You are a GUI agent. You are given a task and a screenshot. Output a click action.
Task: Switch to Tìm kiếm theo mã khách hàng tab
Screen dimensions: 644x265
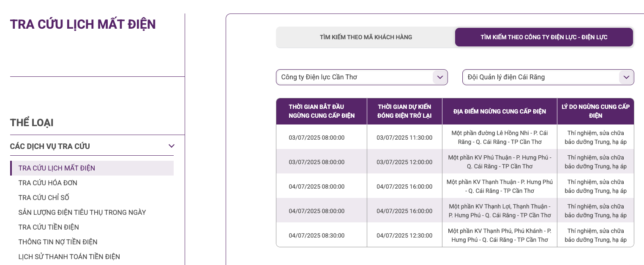point(366,37)
